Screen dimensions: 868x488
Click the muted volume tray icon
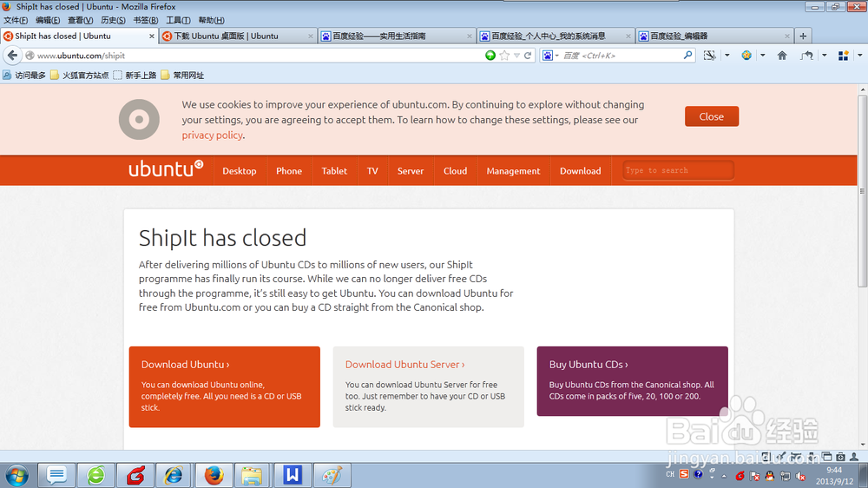tap(800, 476)
